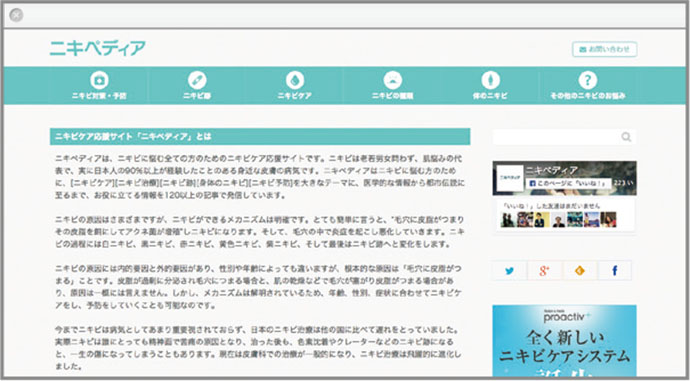The height and width of the screenshot is (381, 690).
Task: Open the avatar of suited man on white
Action: [x=558, y=220]
